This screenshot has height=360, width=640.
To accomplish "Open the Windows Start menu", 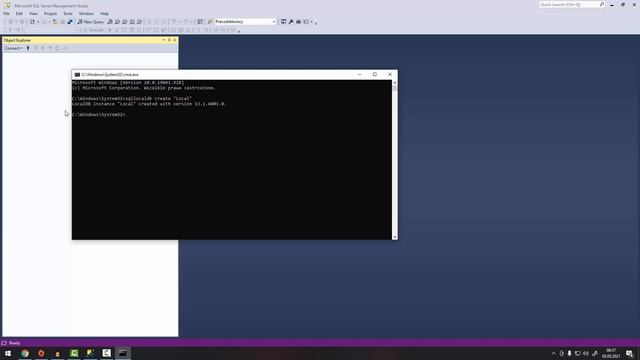I will (x=8, y=353).
